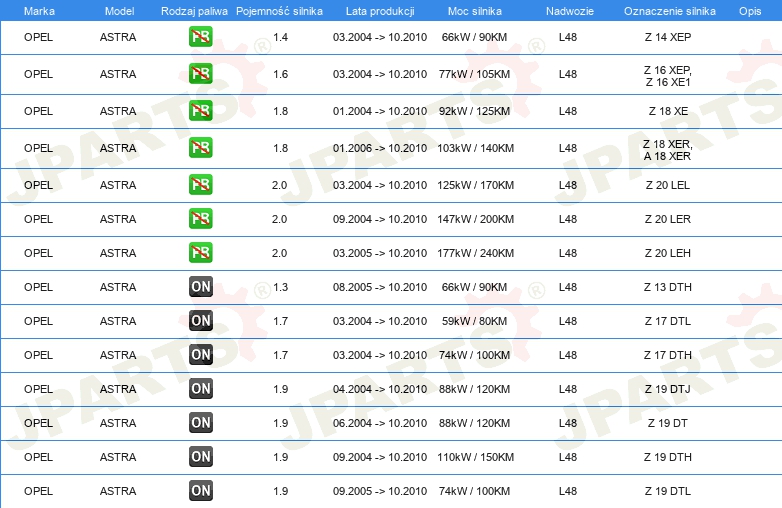
Task: Click the ON diesel icon in the Z 13 DTH row
Action: 200,287
